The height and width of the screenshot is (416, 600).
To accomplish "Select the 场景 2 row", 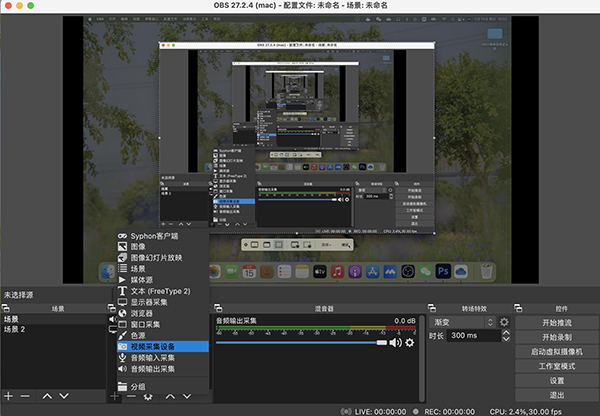I will (x=53, y=329).
